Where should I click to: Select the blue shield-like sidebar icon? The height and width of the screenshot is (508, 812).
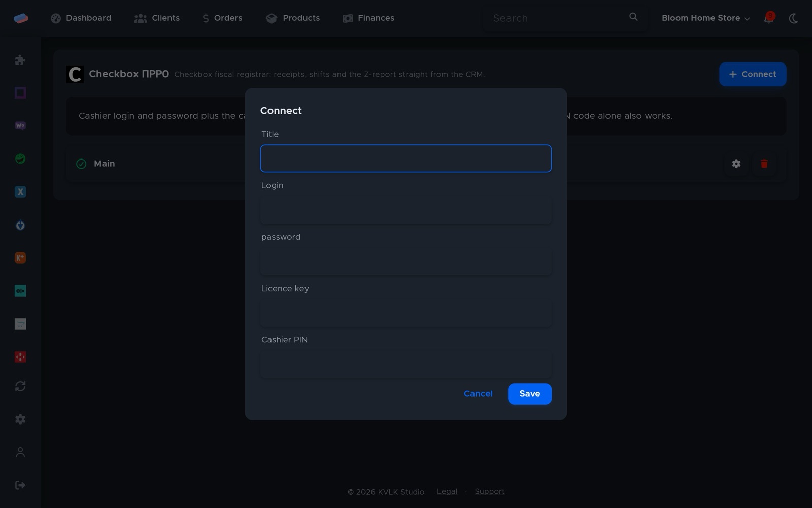pos(20,225)
